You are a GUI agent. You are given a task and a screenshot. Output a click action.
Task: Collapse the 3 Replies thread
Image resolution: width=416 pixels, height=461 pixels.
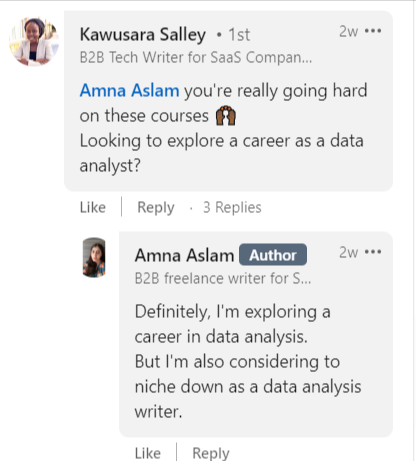[x=232, y=207]
